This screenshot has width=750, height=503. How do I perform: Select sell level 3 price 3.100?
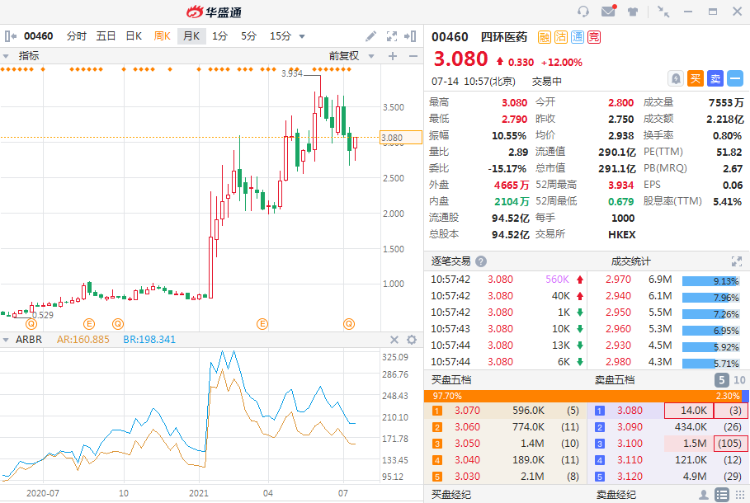[x=630, y=444]
